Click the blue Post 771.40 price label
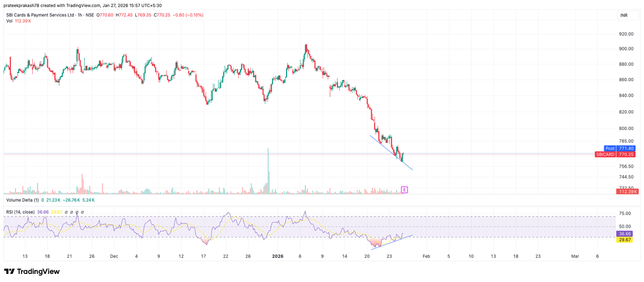Image resolution: width=644 pixels, height=282 pixels. tap(620, 148)
